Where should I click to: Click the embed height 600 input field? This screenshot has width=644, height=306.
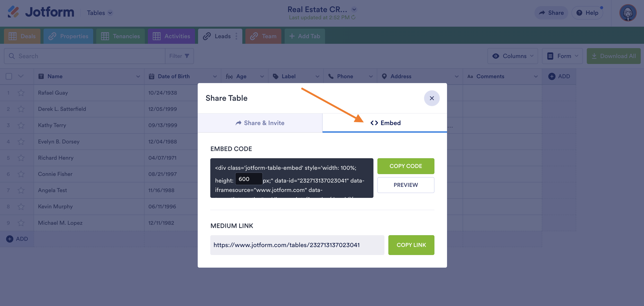(248, 179)
